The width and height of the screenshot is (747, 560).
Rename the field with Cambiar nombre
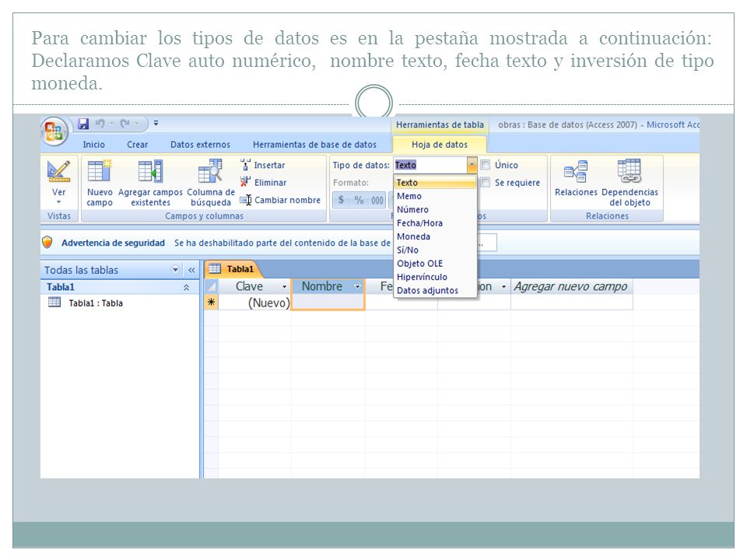(x=280, y=200)
